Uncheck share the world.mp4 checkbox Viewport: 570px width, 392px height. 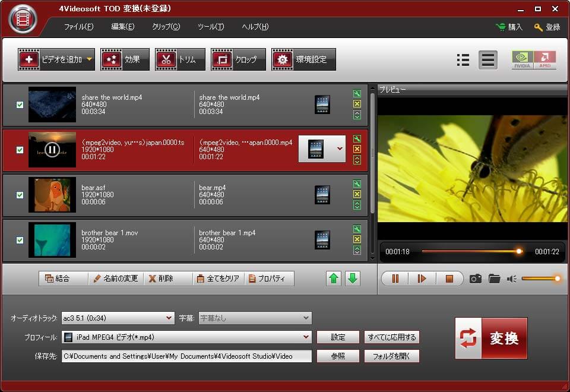tap(20, 105)
